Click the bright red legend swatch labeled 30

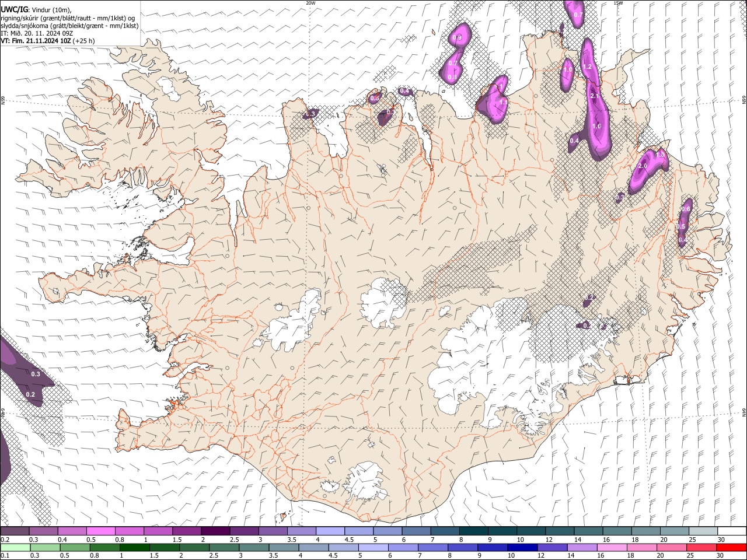[731, 548]
